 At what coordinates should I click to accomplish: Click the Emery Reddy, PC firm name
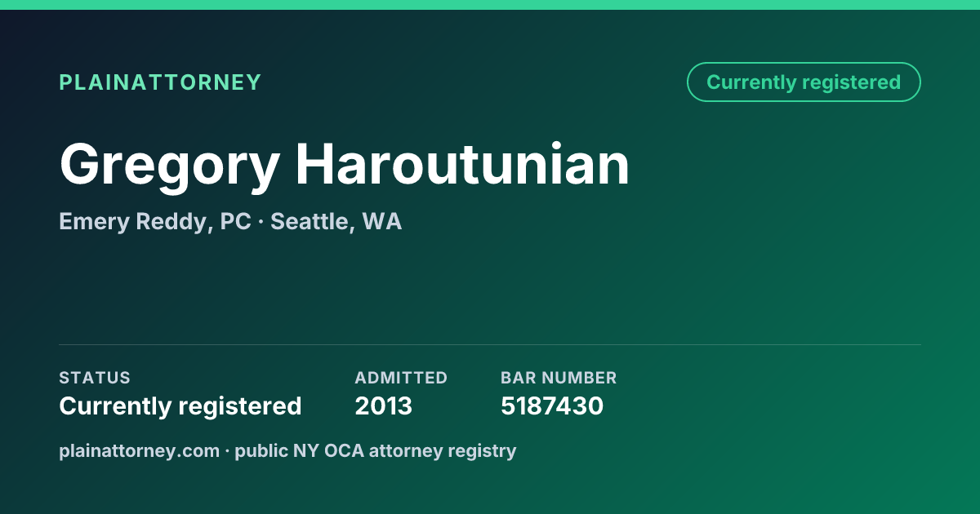tap(155, 222)
